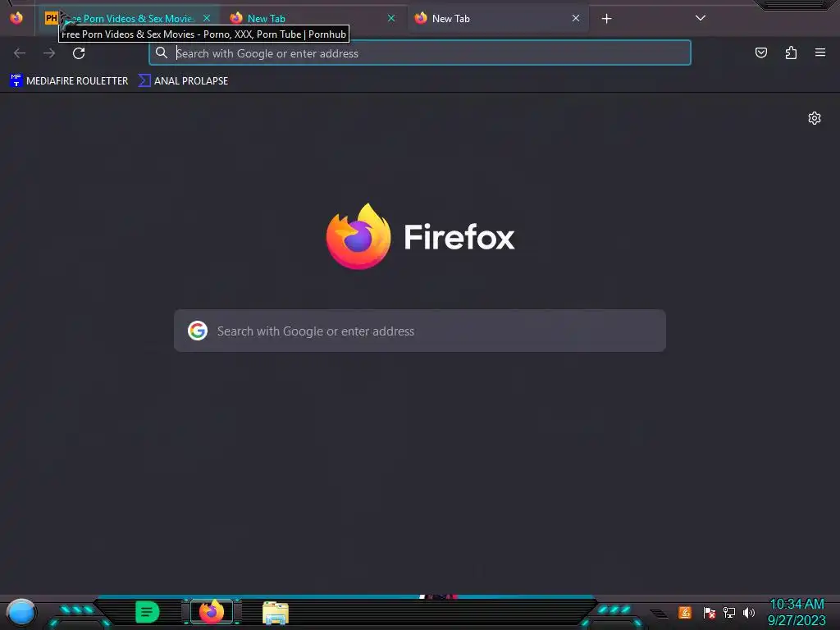
Task: Focus the address bar field
Action: coord(420,53)
